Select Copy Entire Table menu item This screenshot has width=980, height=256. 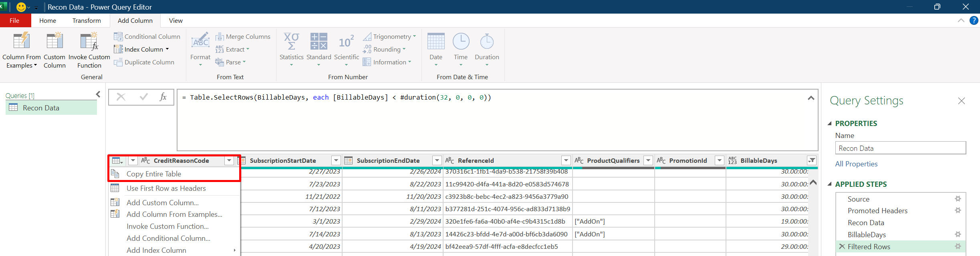(x=154, y=174)
